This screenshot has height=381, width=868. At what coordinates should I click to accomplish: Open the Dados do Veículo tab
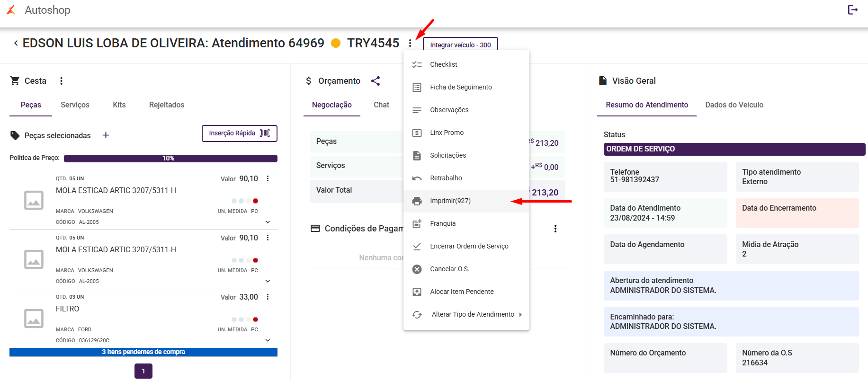734,105
